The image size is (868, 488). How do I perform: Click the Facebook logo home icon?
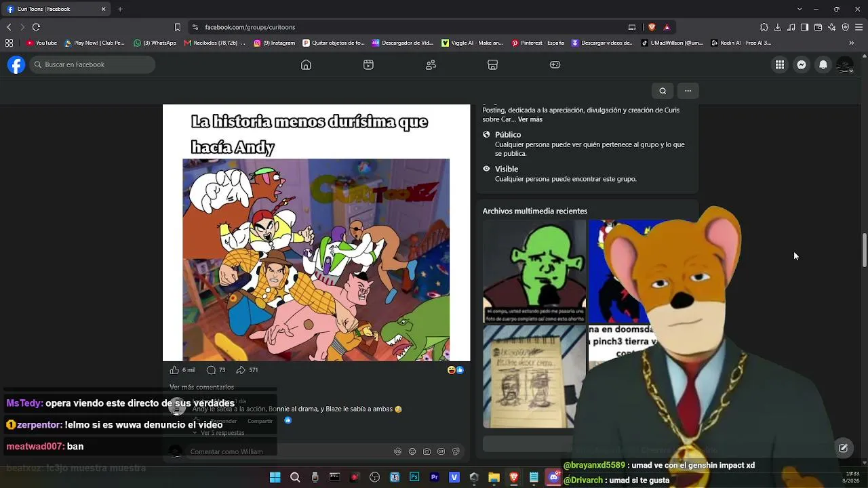tap(16, 64)
